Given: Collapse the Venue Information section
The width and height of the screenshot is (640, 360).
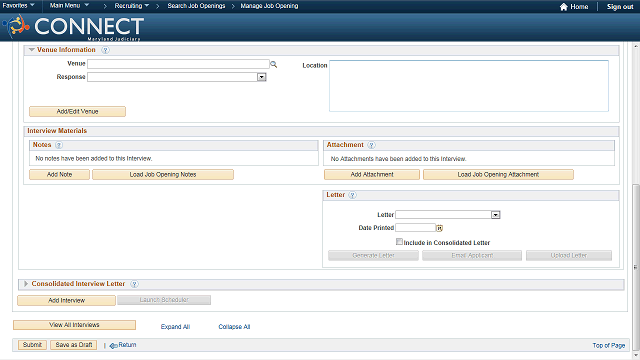Looking at the screenshot, I should [31, 50].
